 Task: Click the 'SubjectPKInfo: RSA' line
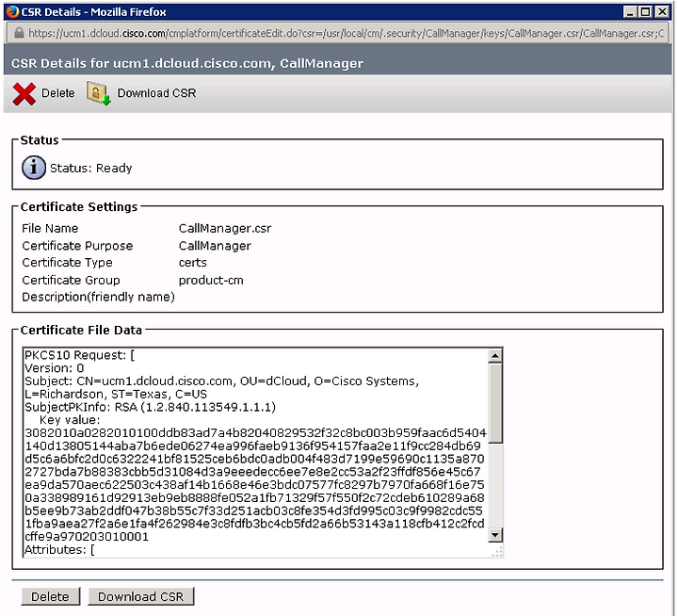tap(150, 407)
